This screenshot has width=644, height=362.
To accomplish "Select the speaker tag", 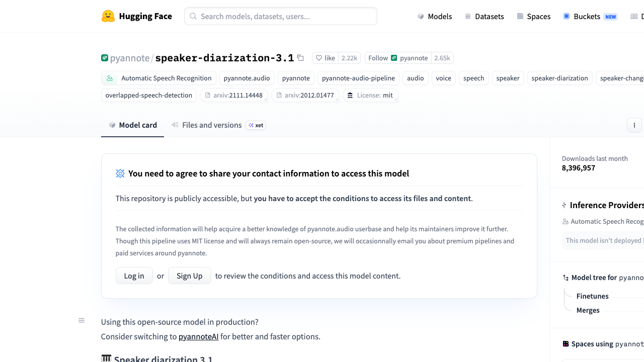I will coord(508,78).
